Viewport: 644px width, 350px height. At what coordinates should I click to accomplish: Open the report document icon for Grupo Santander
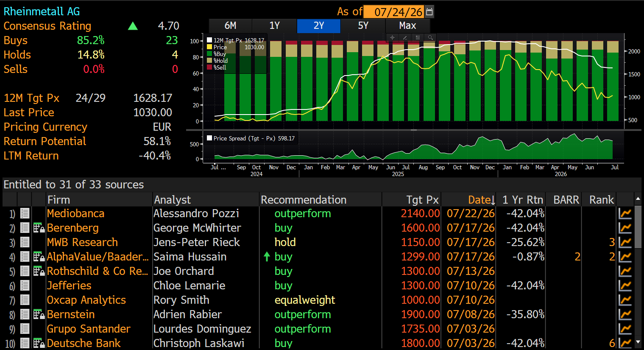(25, 329)
